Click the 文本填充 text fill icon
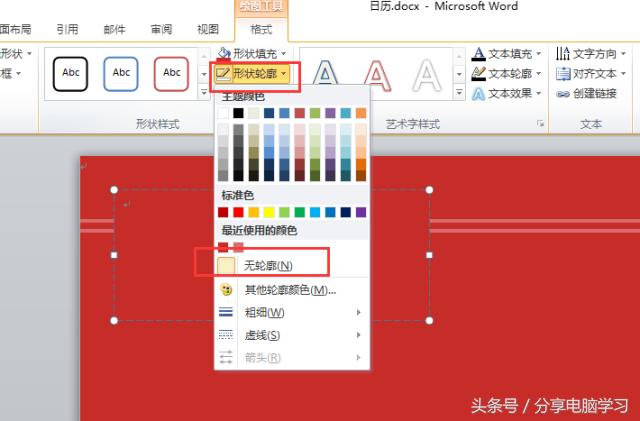Screen dimensions: 640x421 [x=478, y=53]
